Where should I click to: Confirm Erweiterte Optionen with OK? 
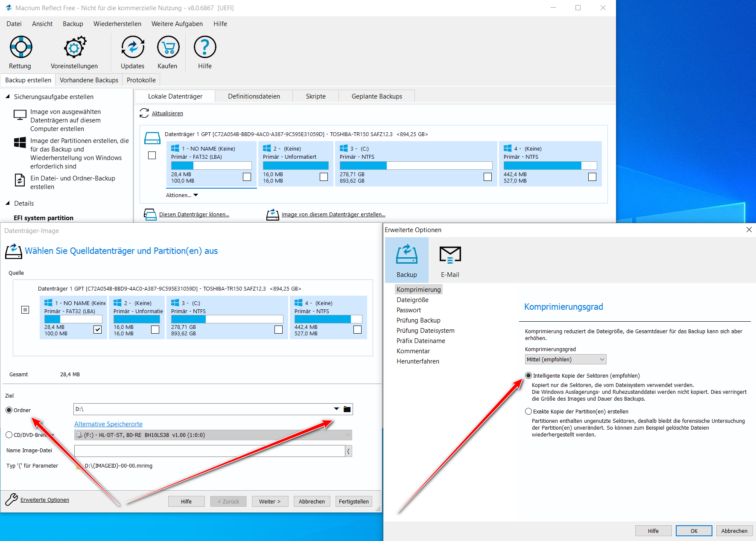(694, 531)
